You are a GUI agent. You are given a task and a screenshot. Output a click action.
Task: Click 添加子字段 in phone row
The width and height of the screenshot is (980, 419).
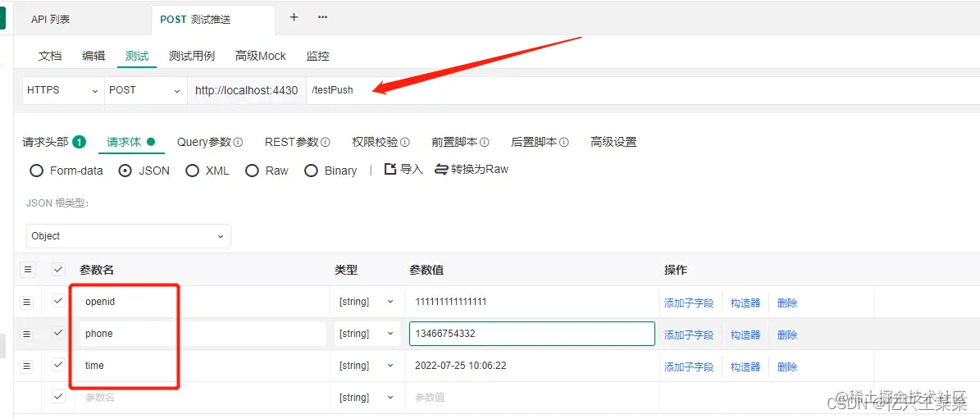point(689,335)
